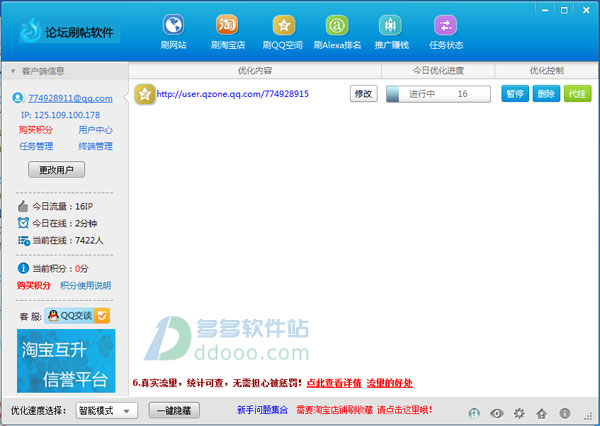Screen dimensions: 600x426
Task: Click the round info icon at bottom right
Action: point(564,413)
